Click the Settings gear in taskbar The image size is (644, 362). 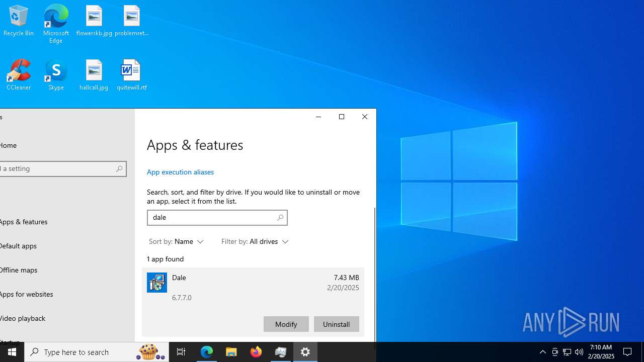click(305, 352)
